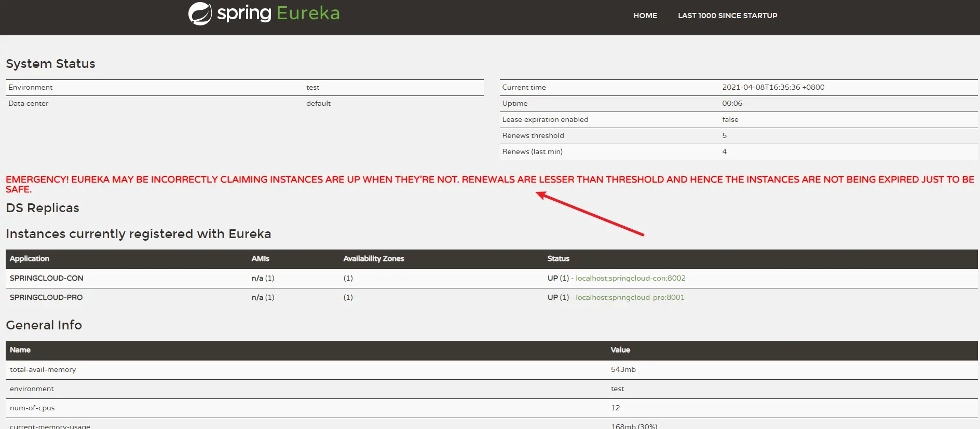Select the num-of-cpus row name
This screenshot has height=429, width=980.
(32, 408)
